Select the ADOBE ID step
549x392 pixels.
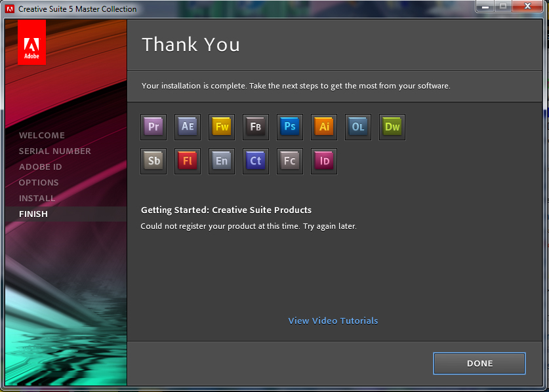click(40, 167)
